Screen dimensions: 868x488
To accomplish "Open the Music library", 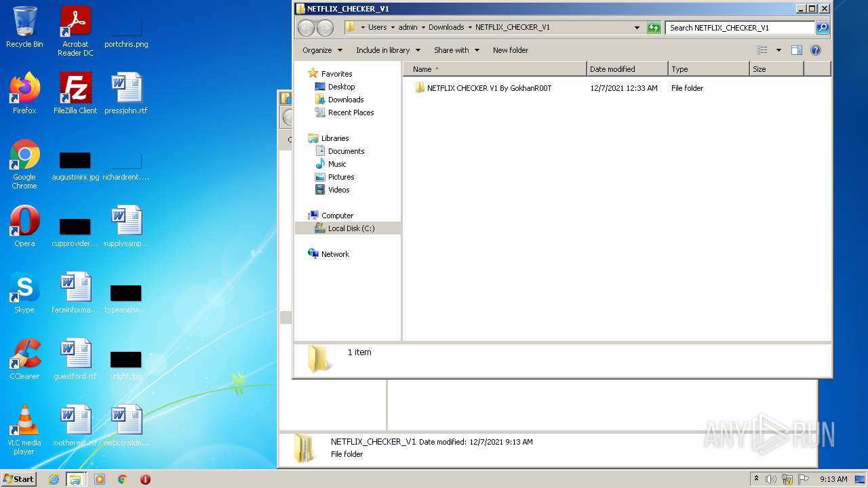I will point(337,164).
